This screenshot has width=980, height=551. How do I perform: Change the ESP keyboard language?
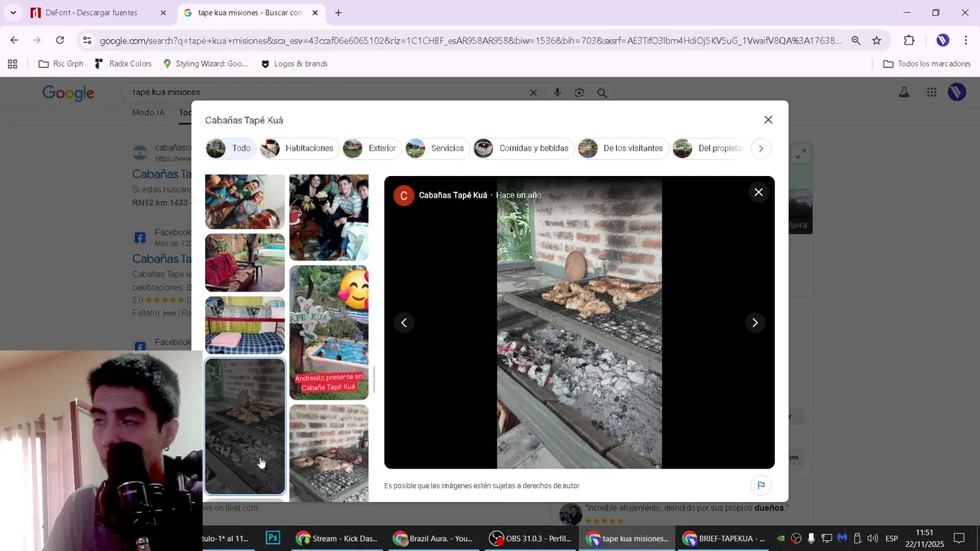point(892,538)
